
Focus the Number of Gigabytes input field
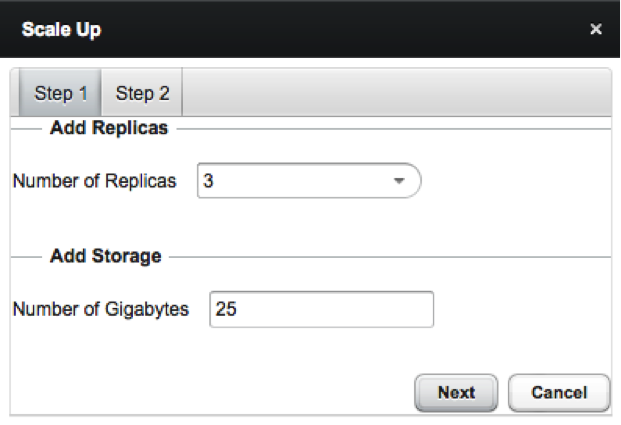[321, 310]
